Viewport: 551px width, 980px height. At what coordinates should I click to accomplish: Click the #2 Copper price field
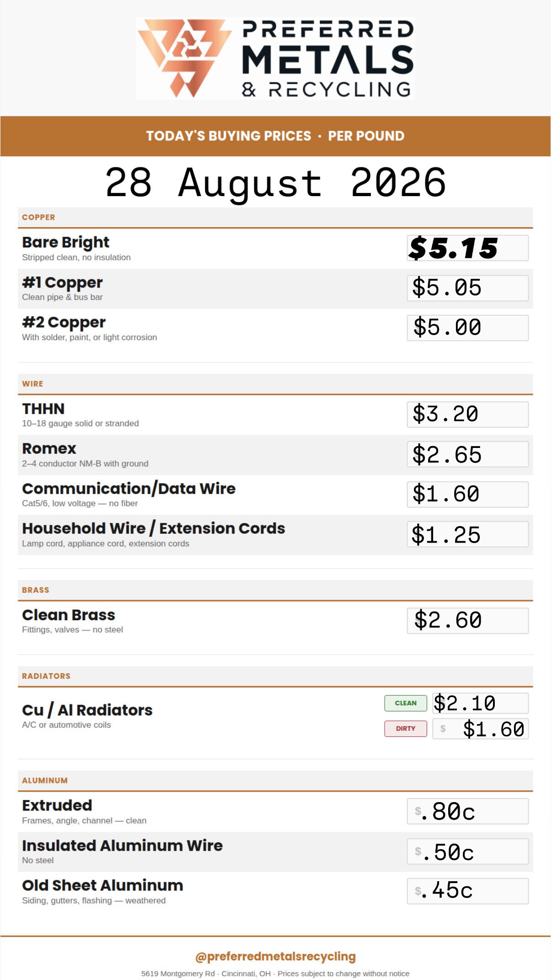pos(468,328)
